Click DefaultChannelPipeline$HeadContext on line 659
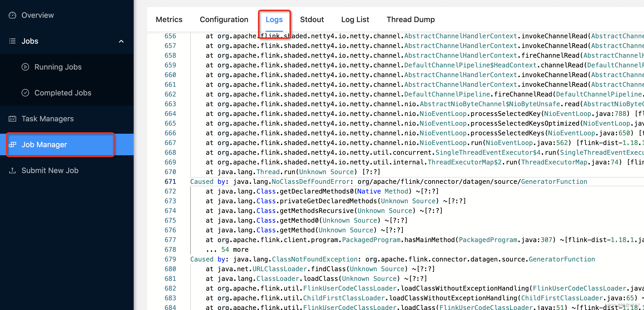Screen dimensions: 644x310 pos(470,65)
